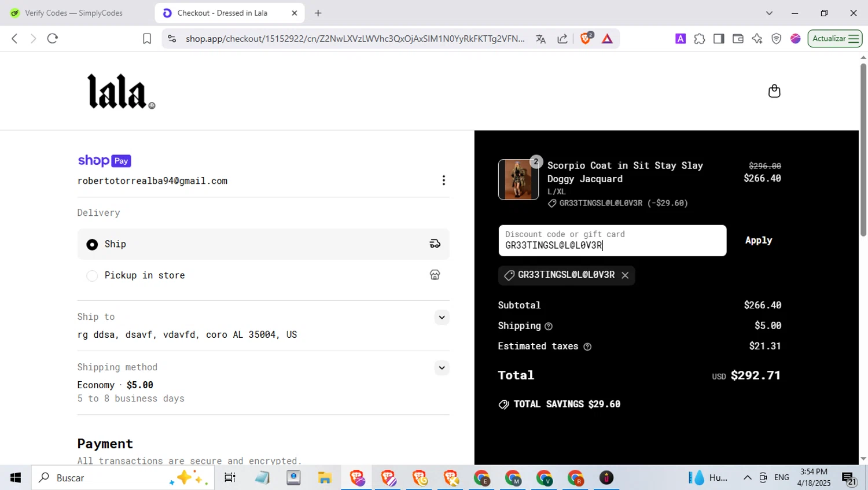Open Task View on the taskbar
Viewport: 868px width, 490px height.
tap(230, 478)
